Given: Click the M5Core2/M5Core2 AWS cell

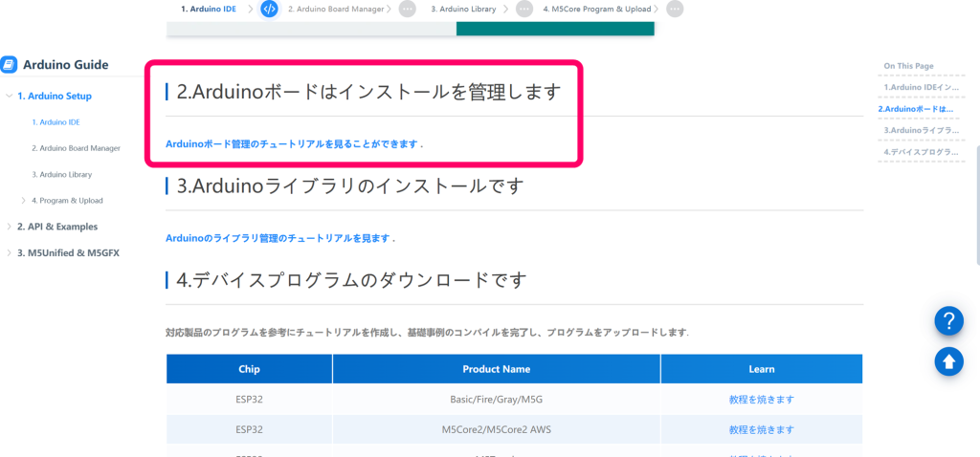Looking at the screenshot, I should [497, 429].
